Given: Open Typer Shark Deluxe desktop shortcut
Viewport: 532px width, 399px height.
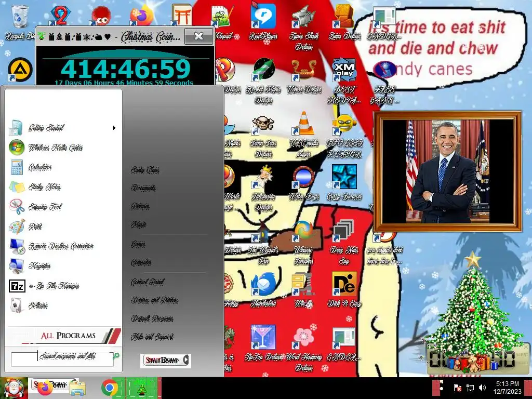Looking at the screenshot, I should click(x=303, y=27).
